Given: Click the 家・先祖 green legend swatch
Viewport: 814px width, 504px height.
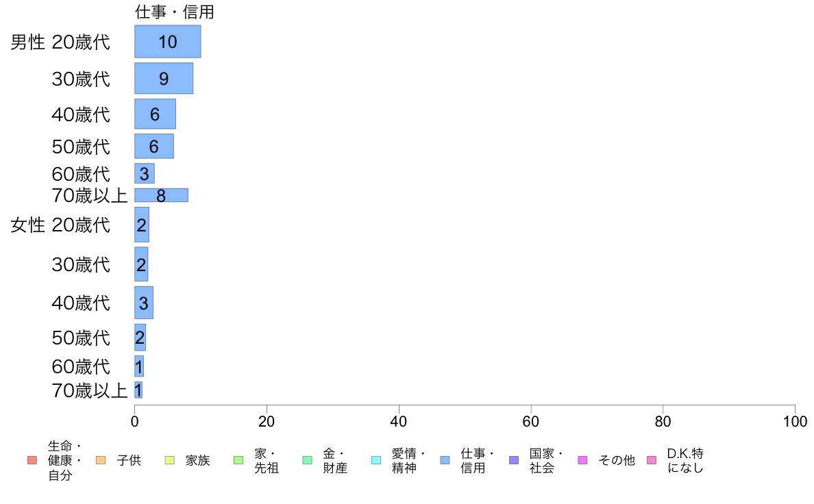Looking at the screenshot, I should click(239, 460).
